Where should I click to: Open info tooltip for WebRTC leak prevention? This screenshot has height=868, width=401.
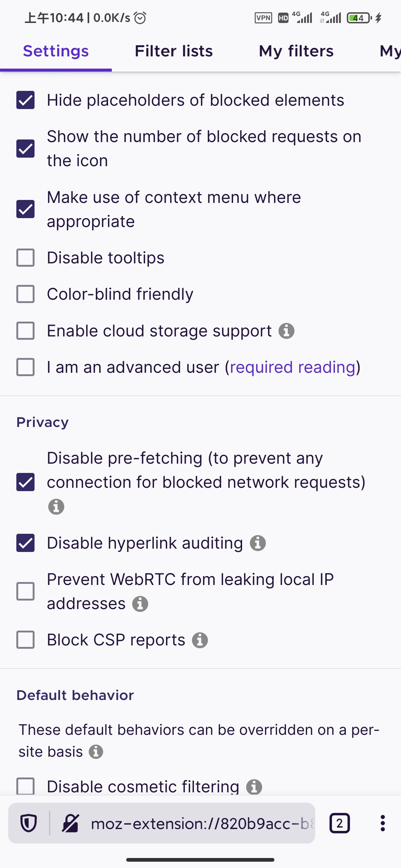pyautogui.click(x=140, y=604)
